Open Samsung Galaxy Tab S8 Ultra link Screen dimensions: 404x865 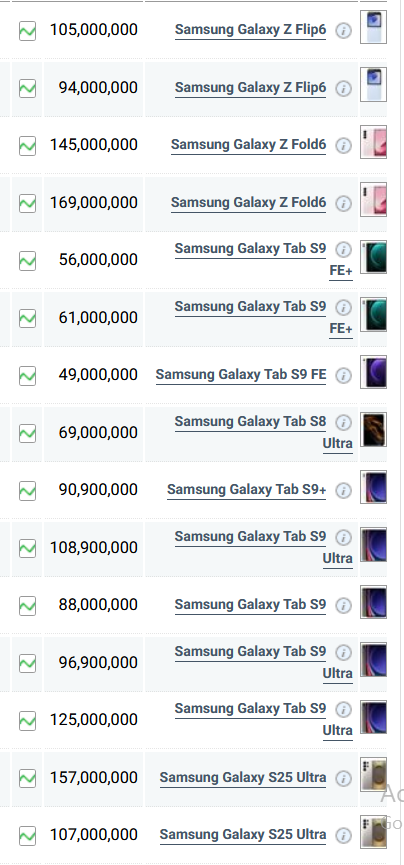click(264, 432)
